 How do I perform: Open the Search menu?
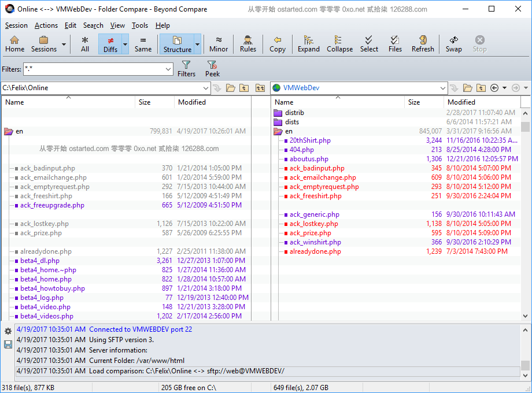pyautogui.click(x=93, y=25)
